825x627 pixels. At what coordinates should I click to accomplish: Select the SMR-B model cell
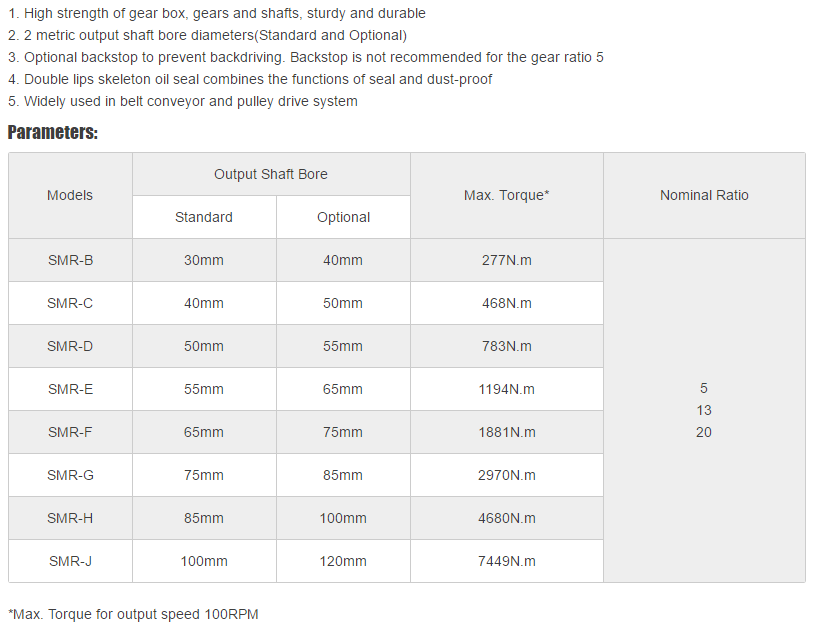70,260
